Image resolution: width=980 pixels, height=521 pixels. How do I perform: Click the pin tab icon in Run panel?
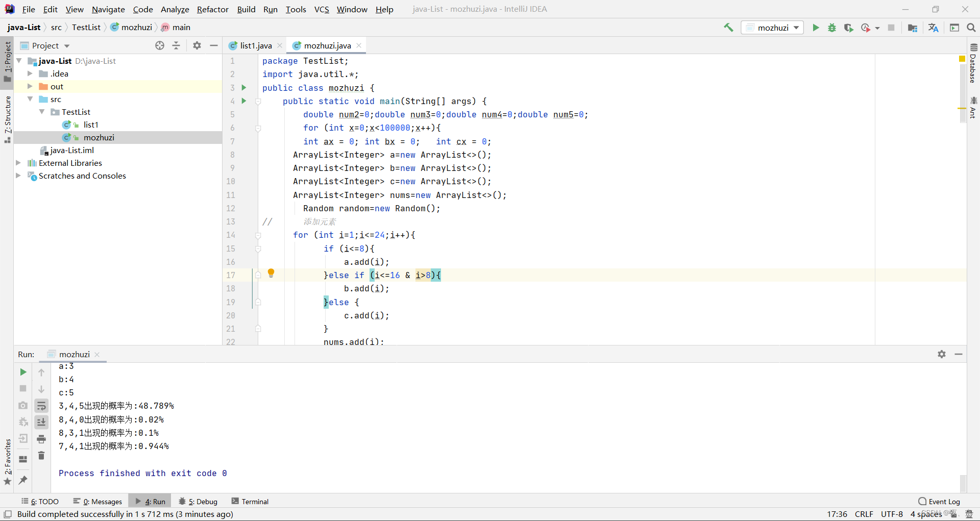(x=23, y=480)
